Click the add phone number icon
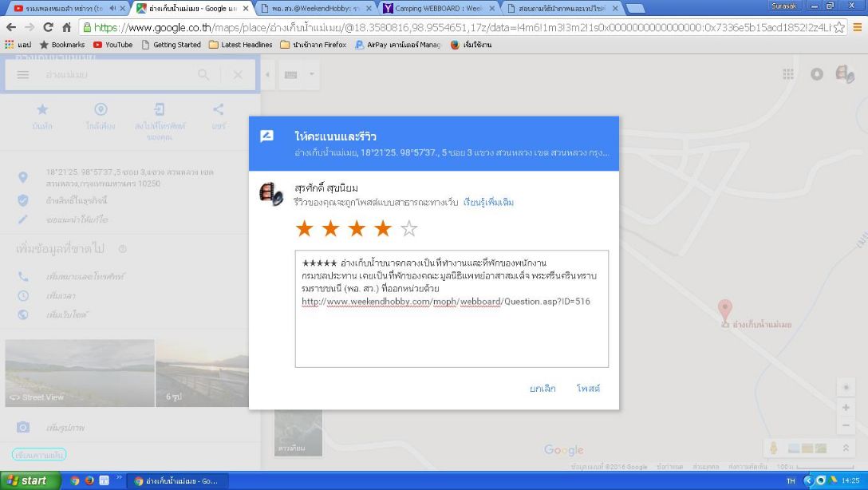The width and height of the screenshot is (868, 490). [22, 276]
